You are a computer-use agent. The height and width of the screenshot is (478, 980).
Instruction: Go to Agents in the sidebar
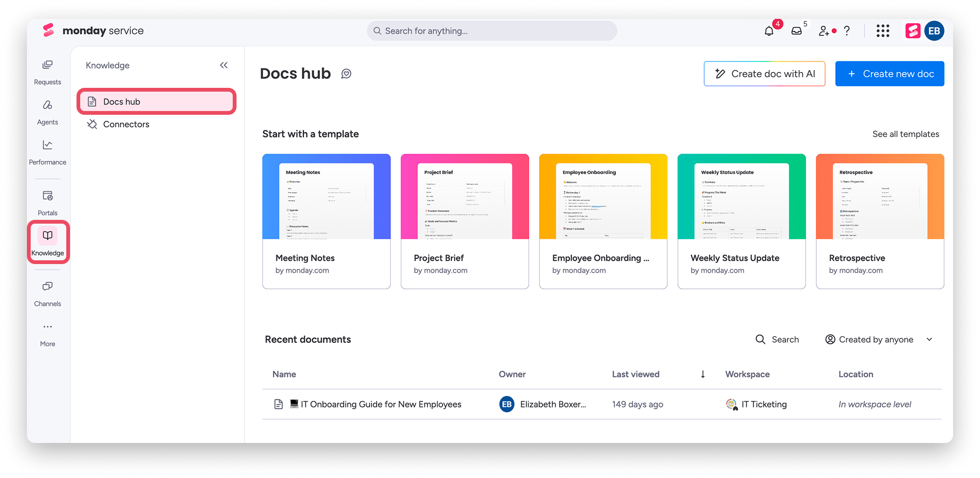pyautogui.click(x=47, y=113)
